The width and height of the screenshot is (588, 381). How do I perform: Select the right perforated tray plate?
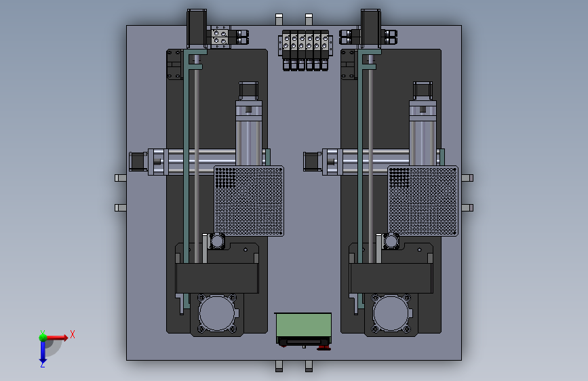423,201
